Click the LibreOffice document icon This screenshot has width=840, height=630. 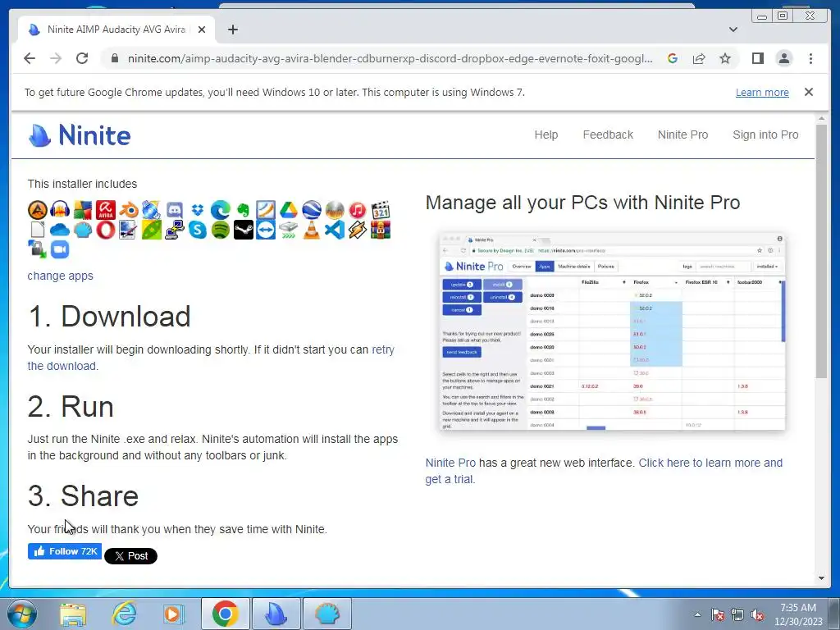coord(38,230)
